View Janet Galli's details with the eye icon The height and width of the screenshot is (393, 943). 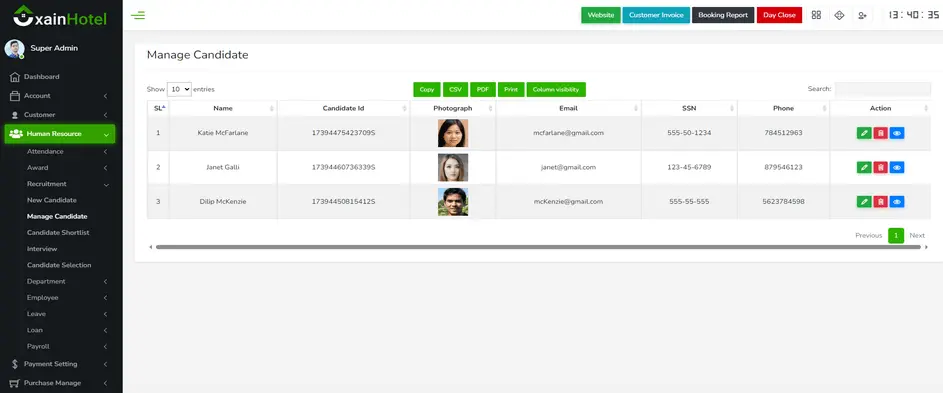tap(897, 167)
